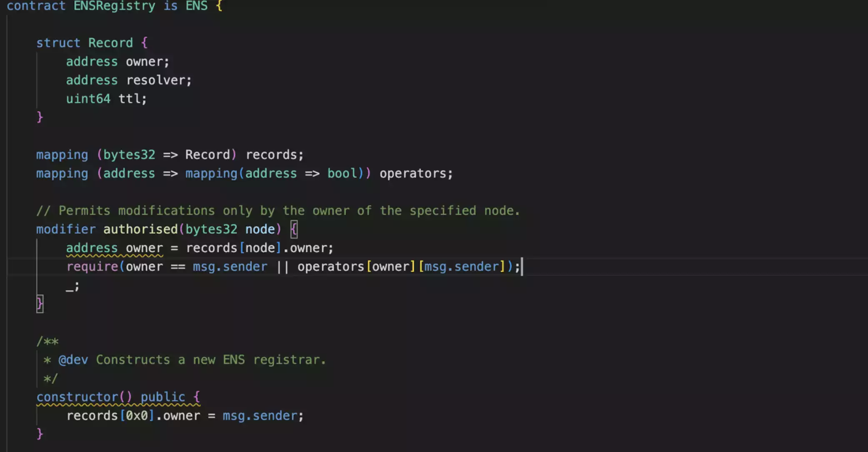
Task: Click the 'uint64' type keyword
Action: (88, 99)
